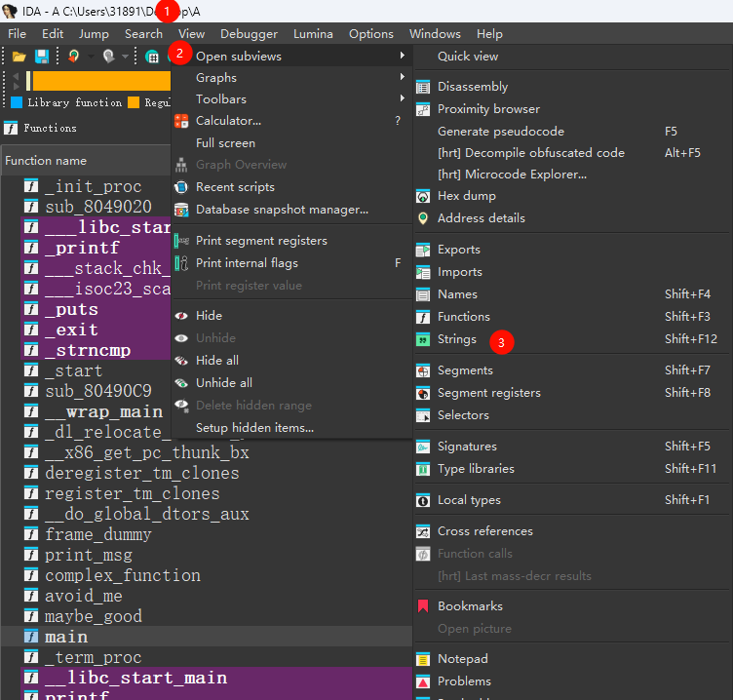Image resolution: width=733 pixels, height=700 pixels.
Task: Click the Hex dump icon
Action: click(x=423, y=196)
